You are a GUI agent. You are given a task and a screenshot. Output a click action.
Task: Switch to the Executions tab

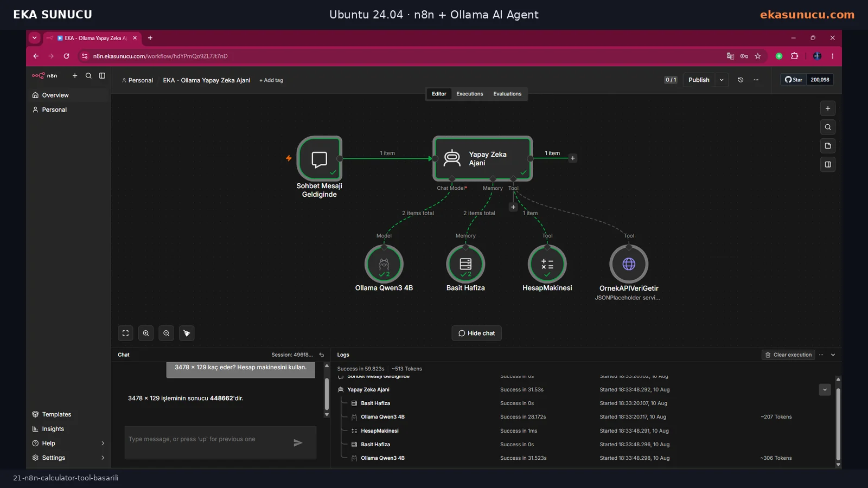470,94
